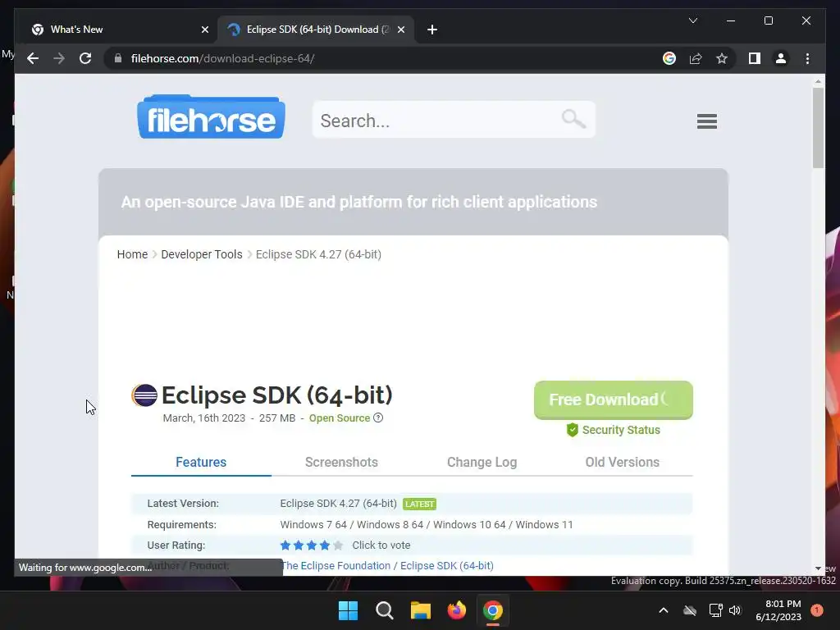Open the FileHorse hamburger menu
840x630 pixels.
tap(706, 121)
